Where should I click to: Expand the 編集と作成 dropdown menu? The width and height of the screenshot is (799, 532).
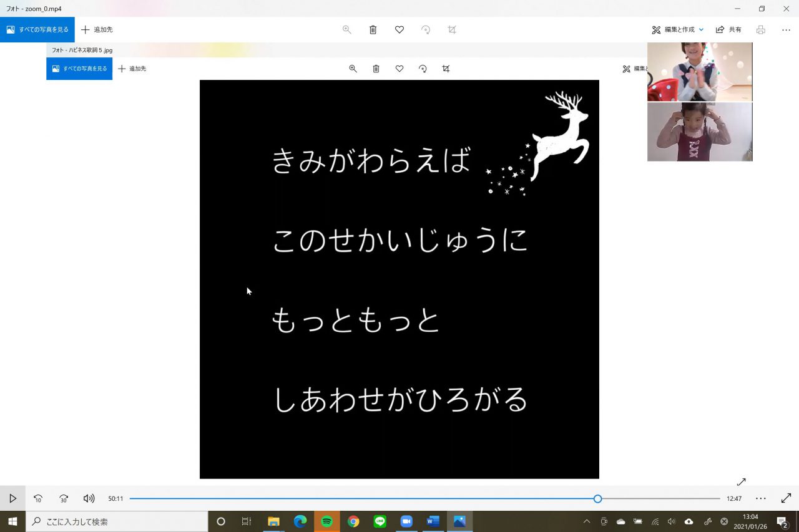tap(678, 29)
